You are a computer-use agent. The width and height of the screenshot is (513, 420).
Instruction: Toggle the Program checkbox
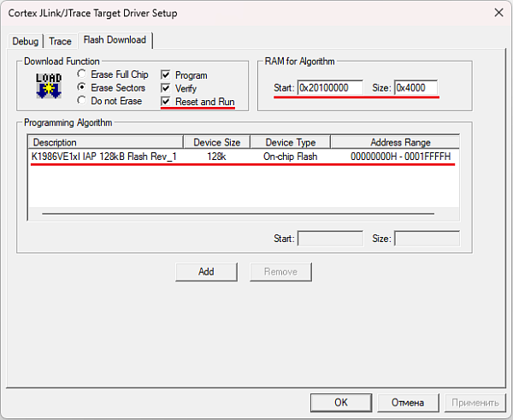(167, 75)
